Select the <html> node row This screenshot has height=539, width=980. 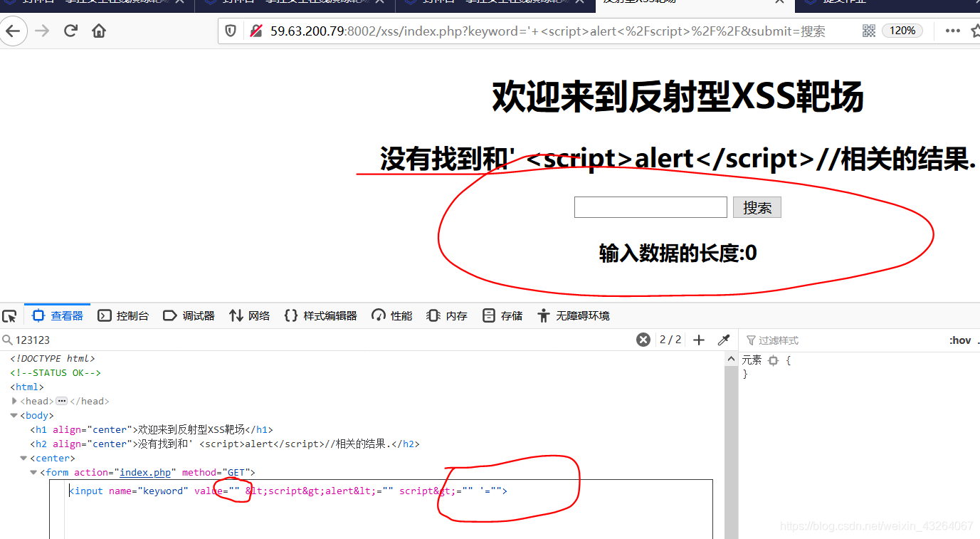point(27,387)
